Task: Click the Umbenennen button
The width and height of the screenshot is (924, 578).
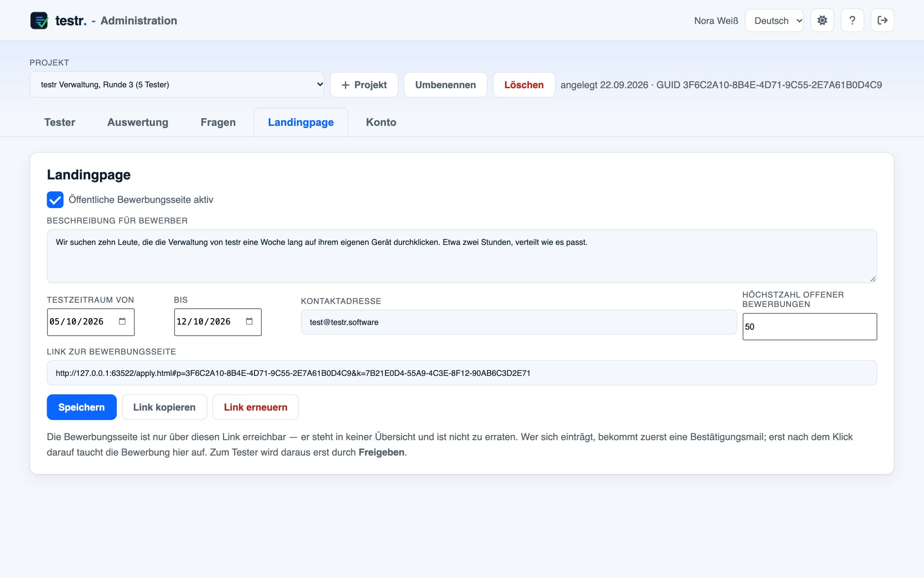Action: click(445, 85)
